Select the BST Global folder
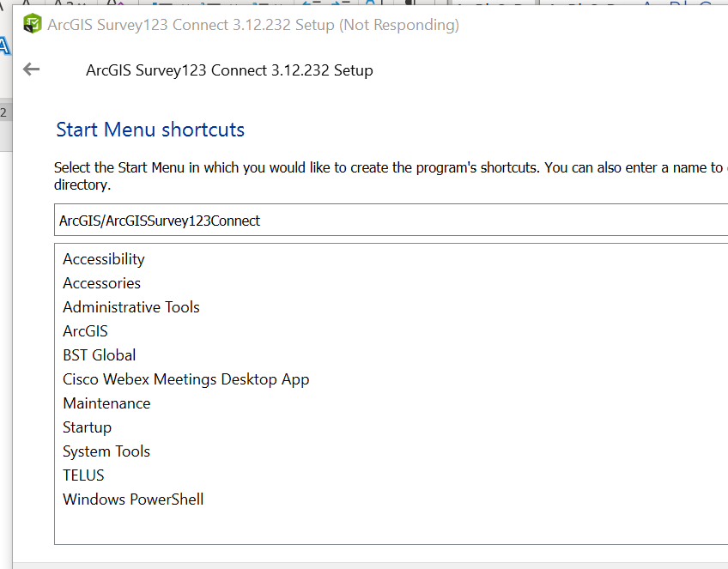Screen dimensions: 728x569 pos(99,354)
